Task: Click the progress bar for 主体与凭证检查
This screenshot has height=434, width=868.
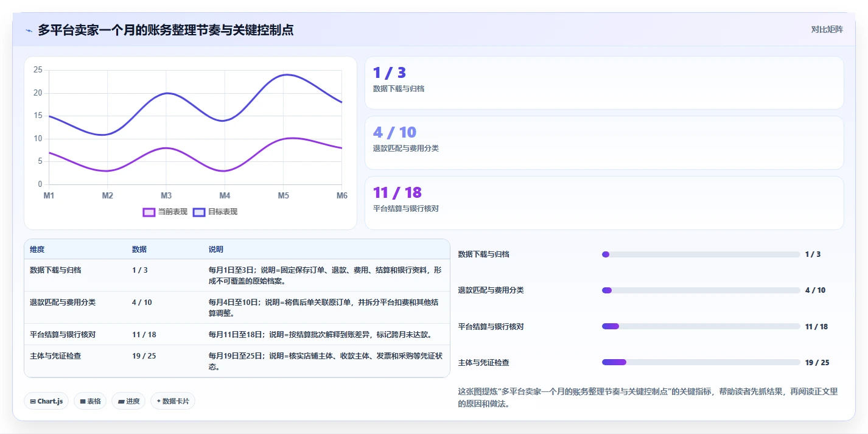Action: (x=701, y=362)
